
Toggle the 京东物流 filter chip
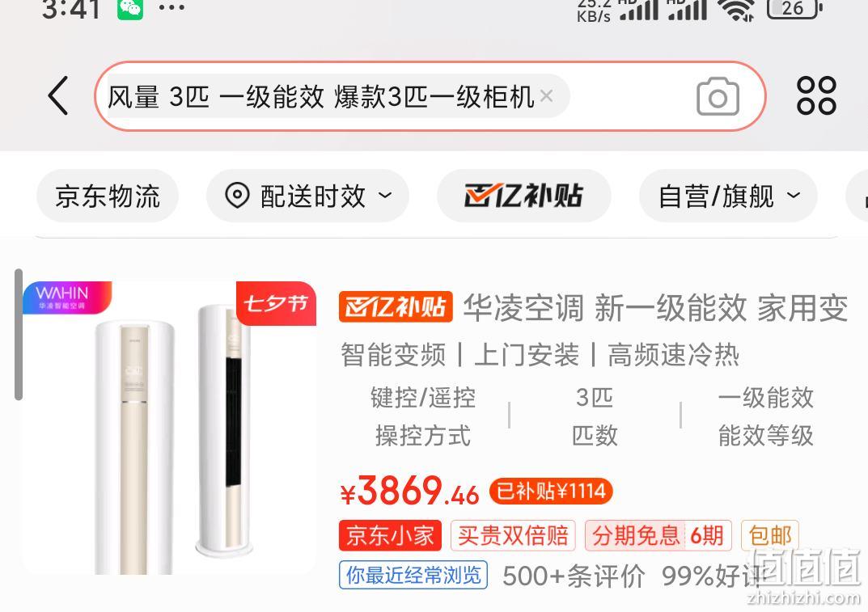coord(108,196)
